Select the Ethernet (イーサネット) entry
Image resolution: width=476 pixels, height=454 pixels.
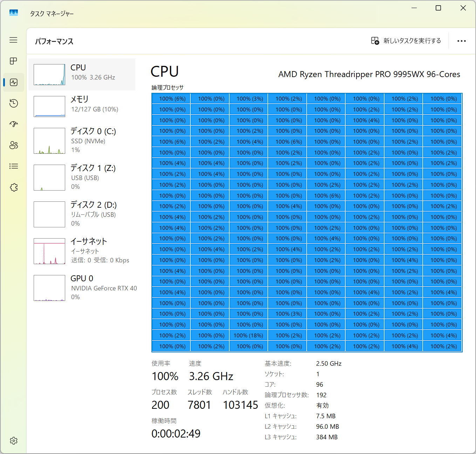point(82,251)
